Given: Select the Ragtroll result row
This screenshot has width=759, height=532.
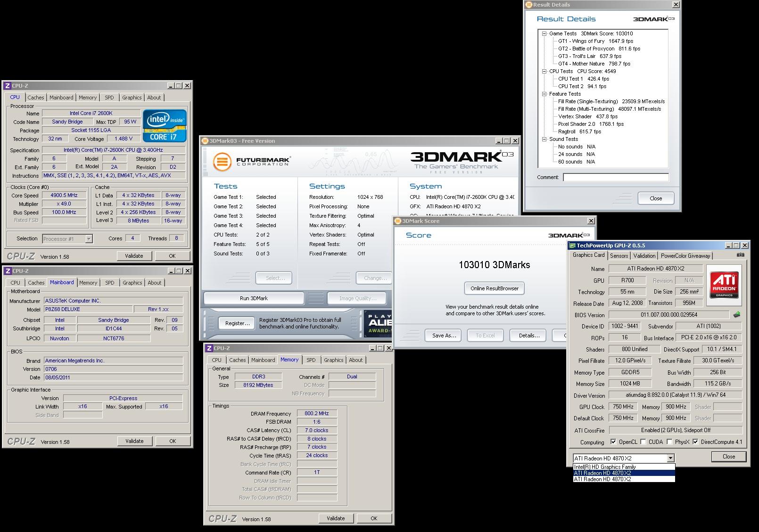Looking at the screenshot, I should click(x=579, y=131).
